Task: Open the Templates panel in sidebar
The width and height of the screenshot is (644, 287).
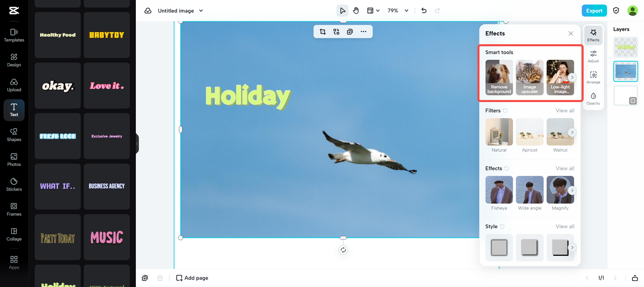Action: [14, 35]
